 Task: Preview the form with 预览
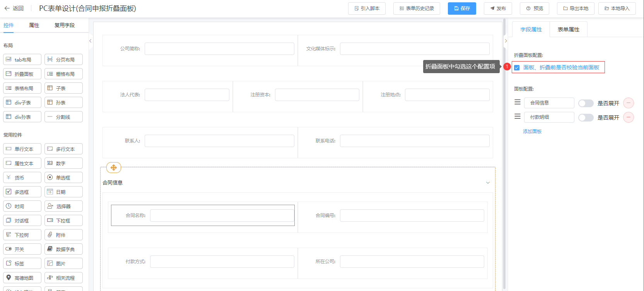coord(535,9)
